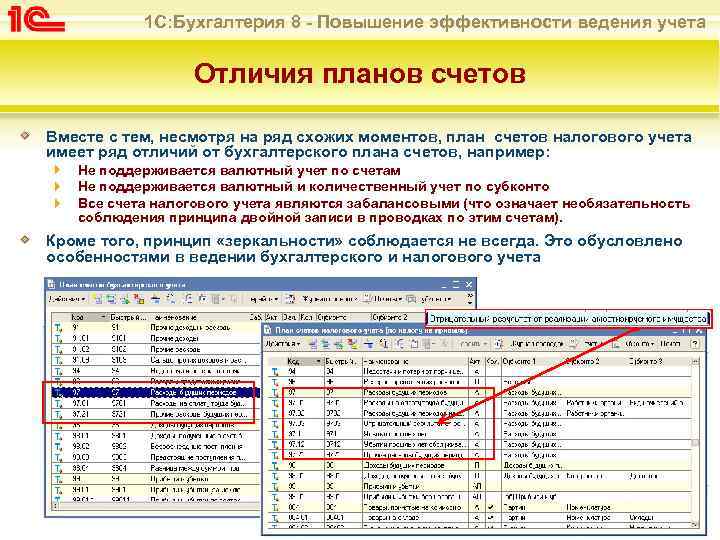Click the account icon of row 91.02 in accounting chart
720x540 pixels.
(58, 349)
